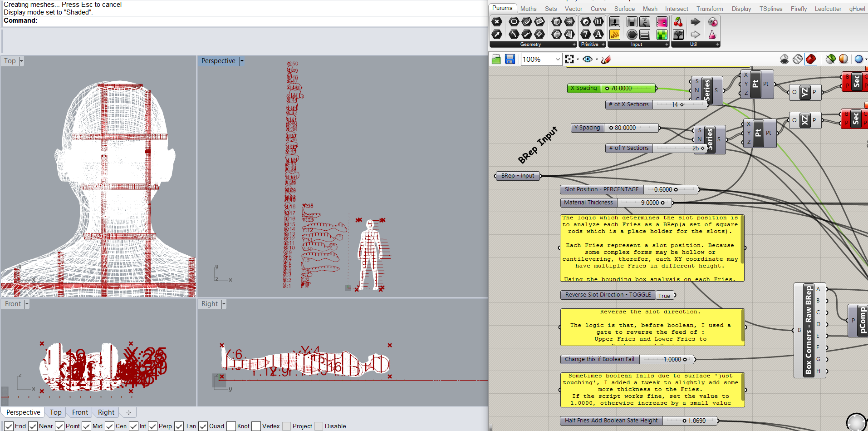Toggle the End object snap checkbox
The height and width of the screenshot is (431, 868).
tap(9, 426)
